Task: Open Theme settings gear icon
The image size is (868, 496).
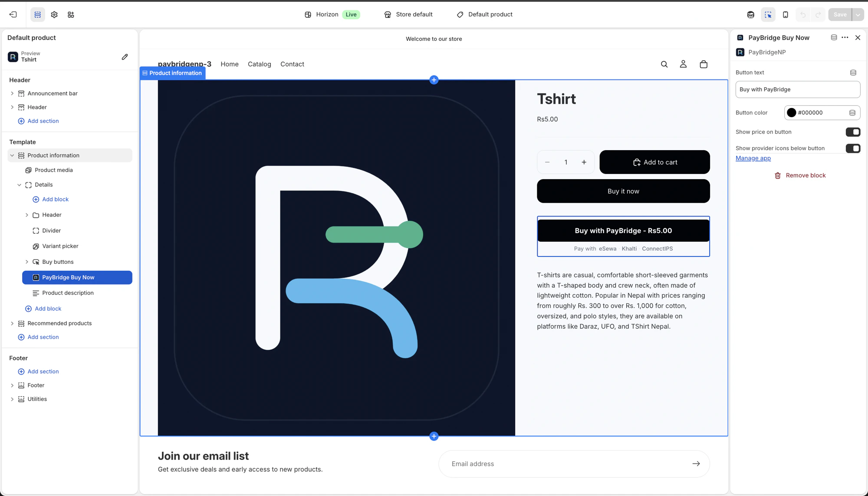Action: click(x=54, y=14)
